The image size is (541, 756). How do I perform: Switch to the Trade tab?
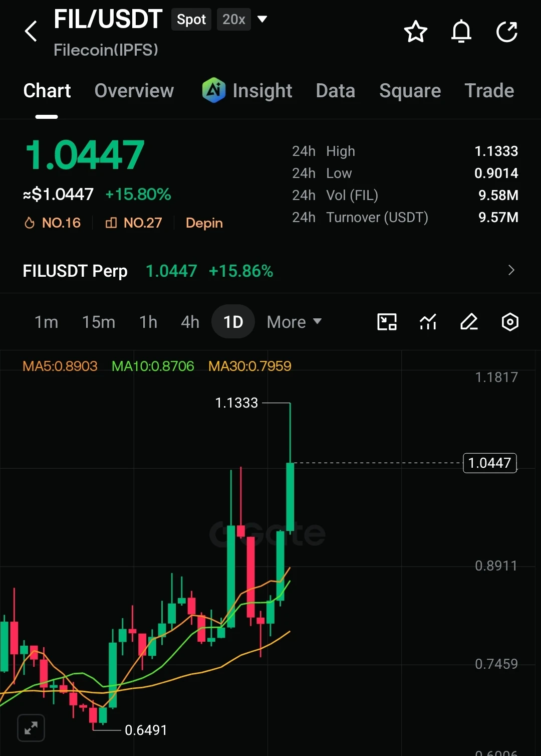pyautogui.click(x=489, y=91)
